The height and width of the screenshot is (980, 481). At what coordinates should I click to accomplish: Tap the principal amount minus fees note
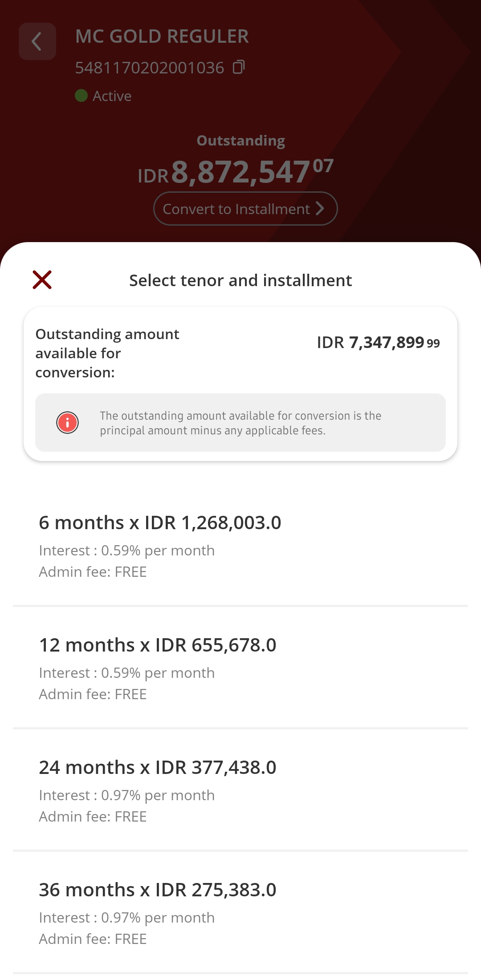(240, 423)
